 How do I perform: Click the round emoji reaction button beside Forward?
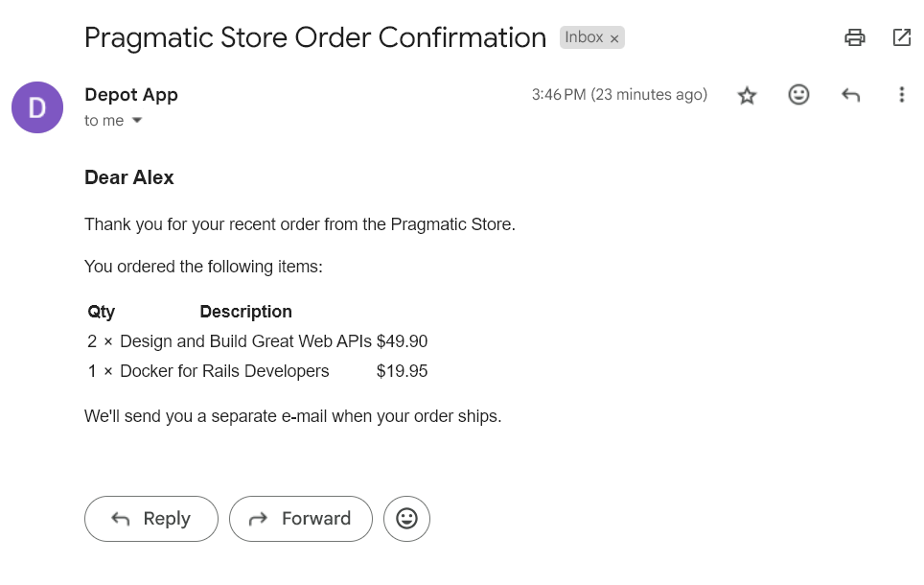406,519
